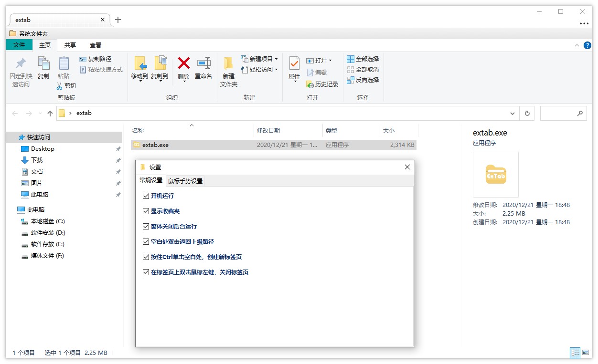
Task: Switch to the 查看 ribbon tab
Action: (96, 45)
